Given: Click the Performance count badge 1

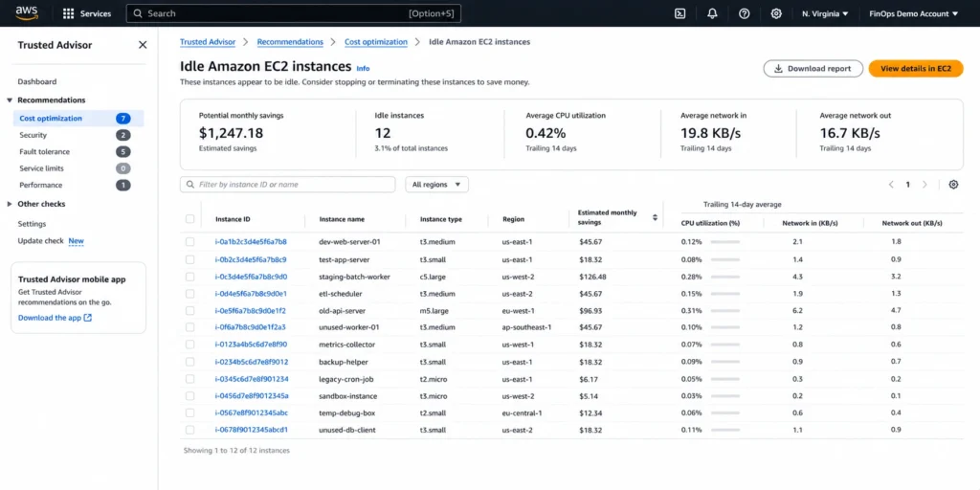Looking at the screenshot, I should click(x=123, y=185).
